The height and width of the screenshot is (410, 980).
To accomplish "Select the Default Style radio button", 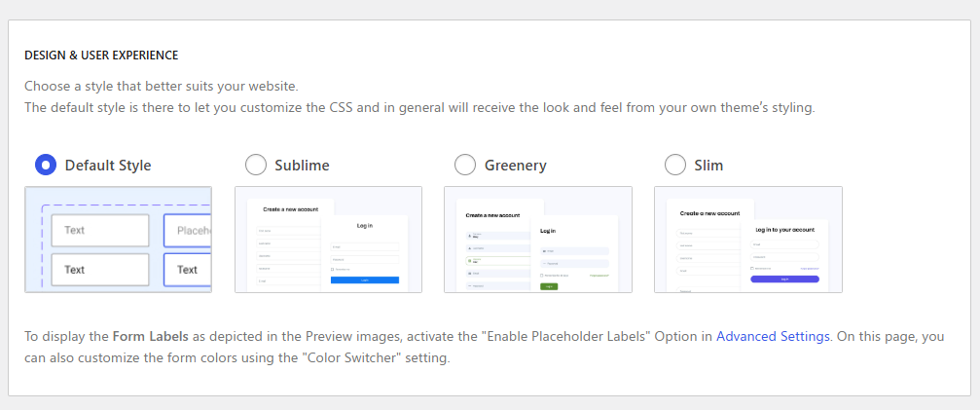I will coord(46,165).
